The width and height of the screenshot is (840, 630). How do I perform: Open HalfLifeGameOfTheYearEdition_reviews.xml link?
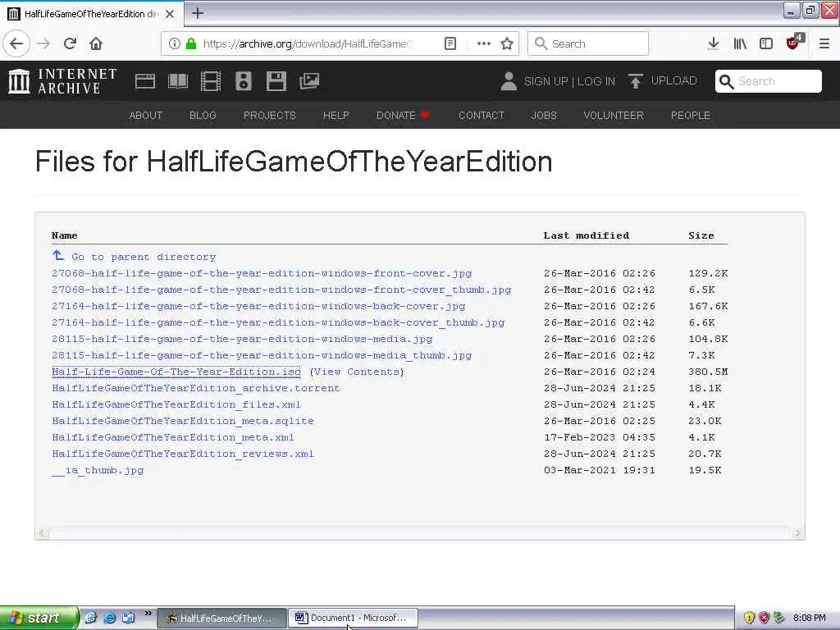click(x=183, y=454)
